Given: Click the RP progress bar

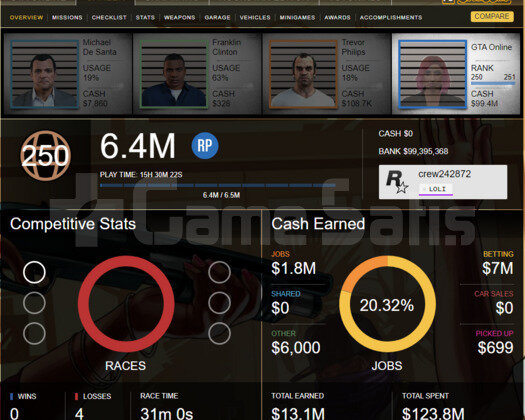Looking at the screenshot, I should (x=218, y=185).
